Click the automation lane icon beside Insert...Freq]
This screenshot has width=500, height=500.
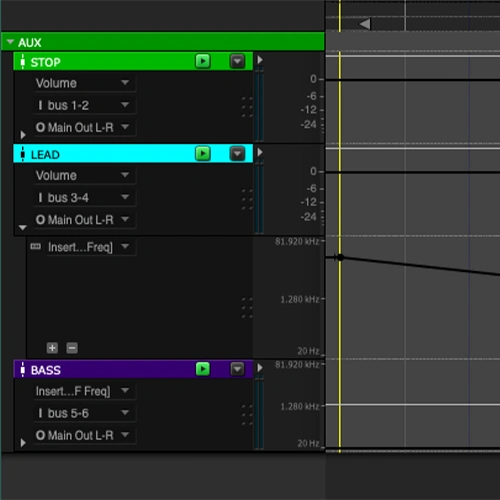tap(35, 247)
